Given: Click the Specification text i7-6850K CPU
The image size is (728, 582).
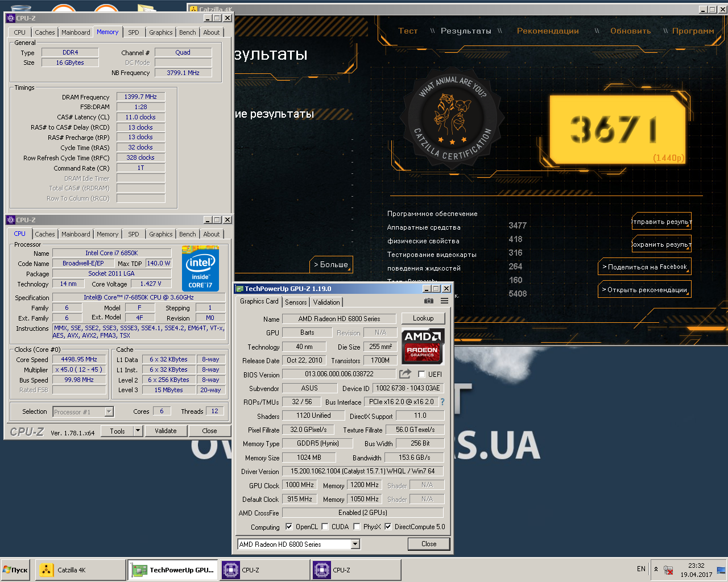Looking at the screenshot, I should coord(139,297).
